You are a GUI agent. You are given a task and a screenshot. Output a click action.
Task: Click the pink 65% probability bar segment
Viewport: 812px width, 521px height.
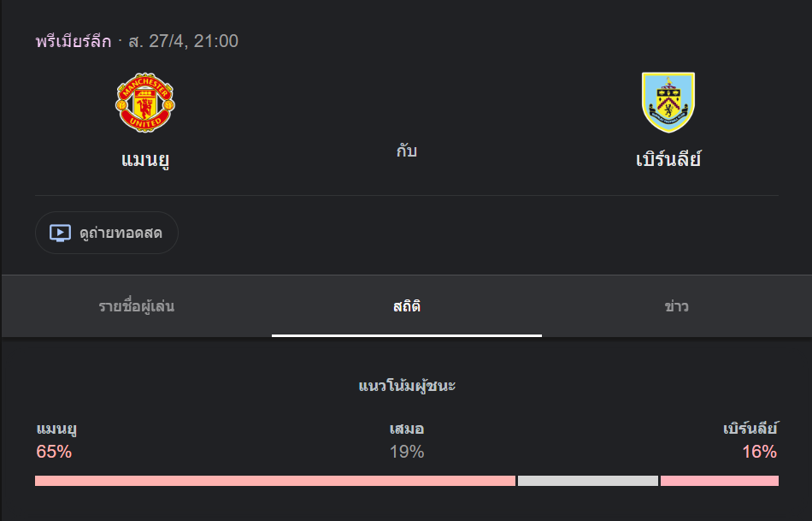274,482
